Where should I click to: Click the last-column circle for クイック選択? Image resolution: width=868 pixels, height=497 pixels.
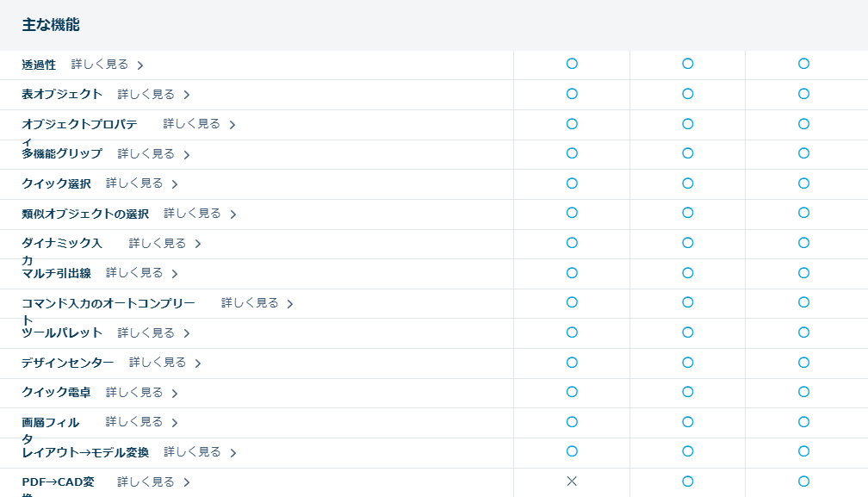point(803,183)
